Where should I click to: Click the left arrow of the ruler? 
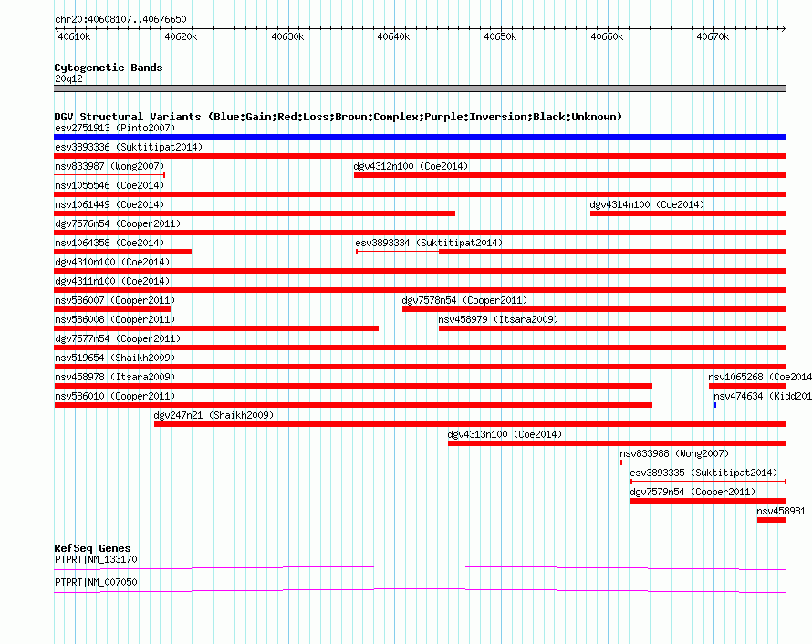click(57, 28)
